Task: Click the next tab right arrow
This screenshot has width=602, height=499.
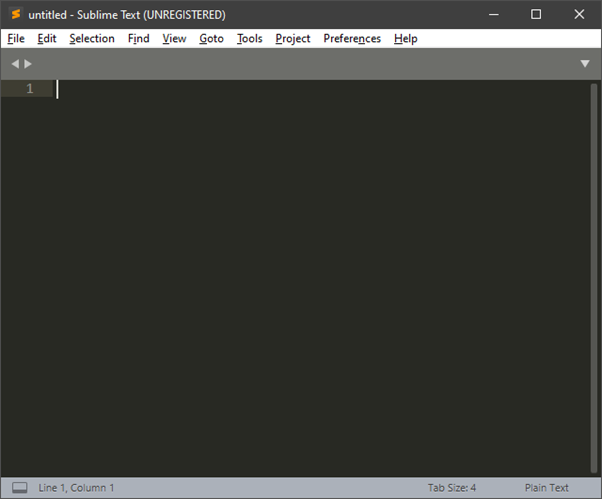Action: [28, 64]
